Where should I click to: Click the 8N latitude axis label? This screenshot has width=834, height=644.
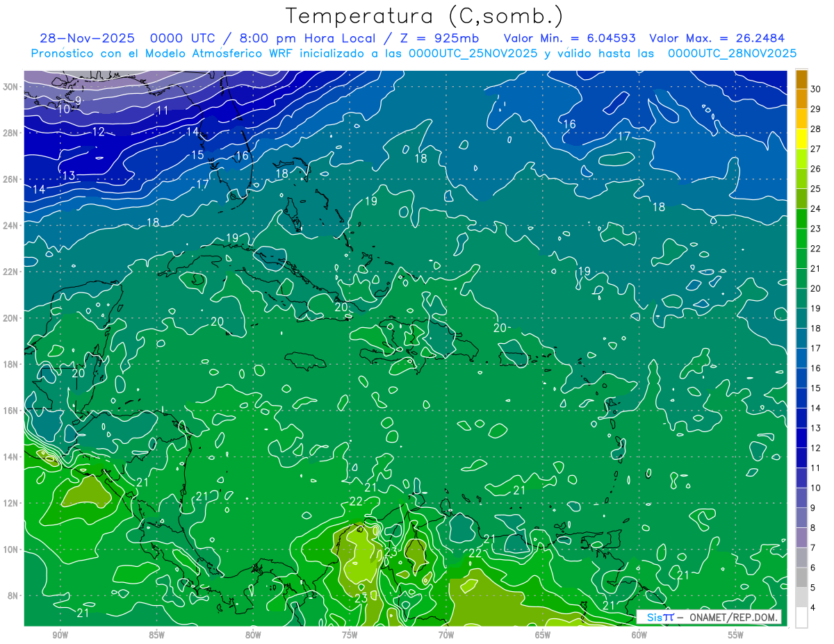(14, 595)
